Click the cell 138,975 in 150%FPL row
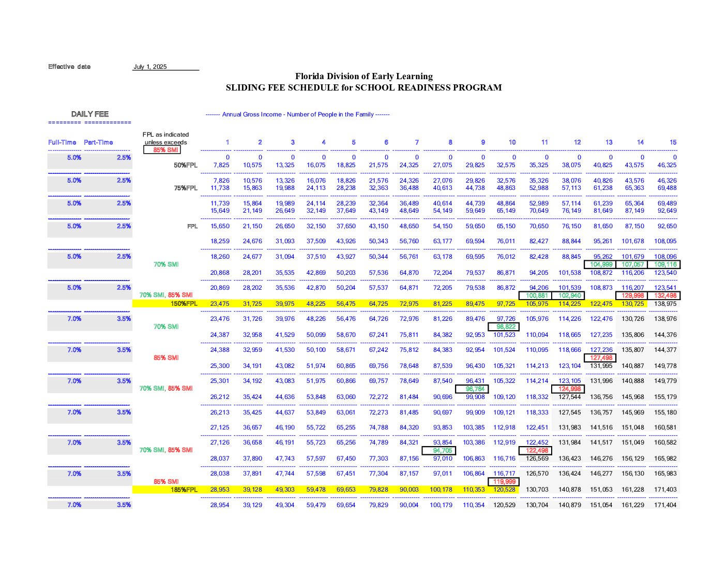The height and width of the screenshot is (563, 728). pos(665,304)
